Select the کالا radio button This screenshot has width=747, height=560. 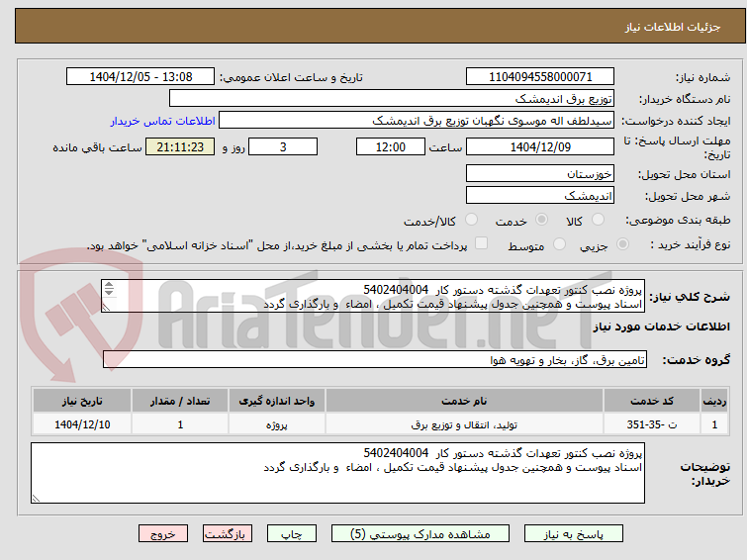[598, 220]
